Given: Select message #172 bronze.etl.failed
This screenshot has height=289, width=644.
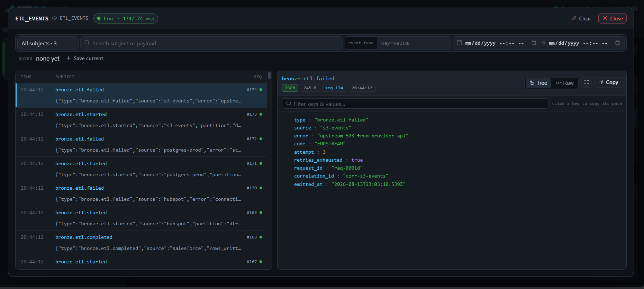Looking at the screenshot, I should 141,144.
